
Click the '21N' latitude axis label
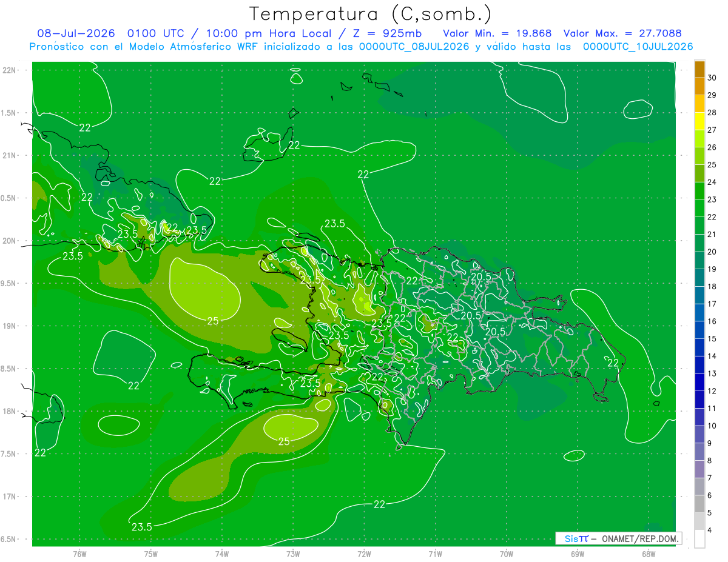9,155
